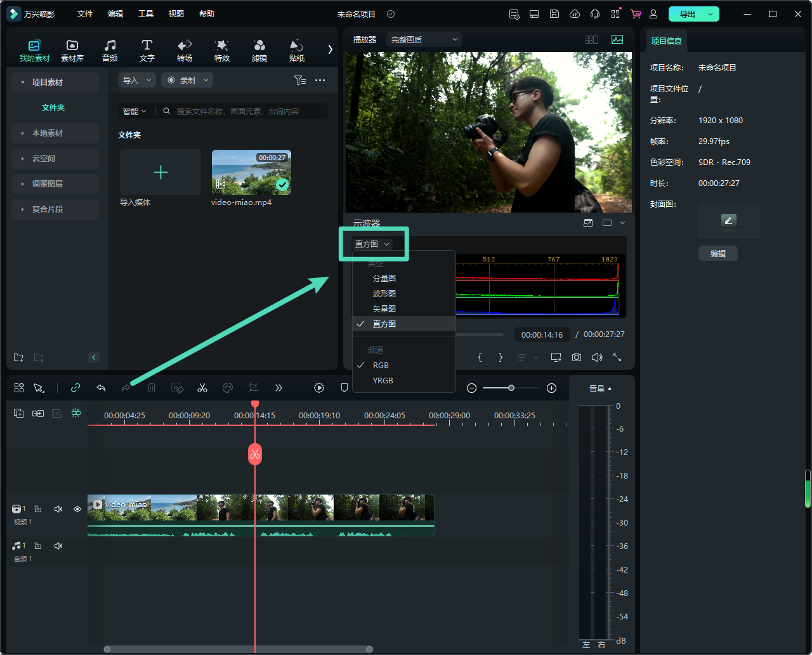Image resolution: width=812 pixels, height=655 pixels.
Task: Choose 波形图 from the scope menu
Action: coord(384,293)
